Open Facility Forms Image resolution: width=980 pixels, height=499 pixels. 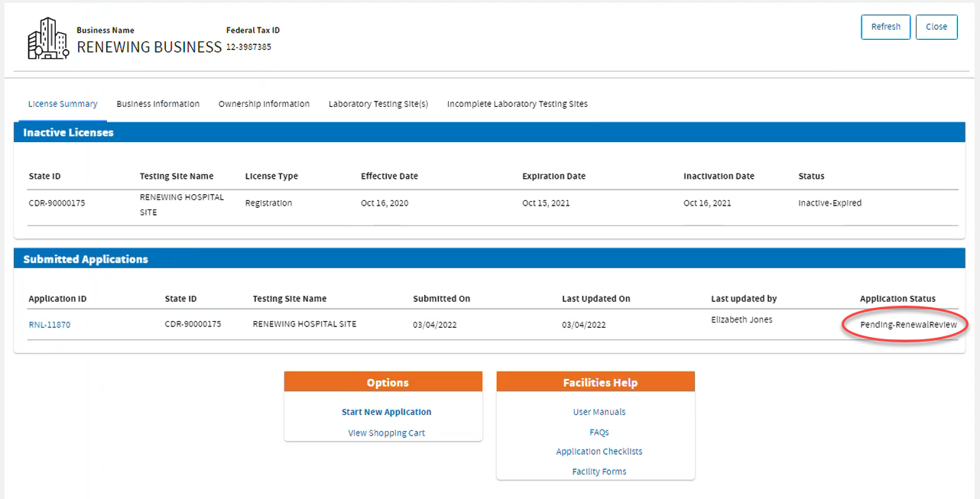coord(599,471)
